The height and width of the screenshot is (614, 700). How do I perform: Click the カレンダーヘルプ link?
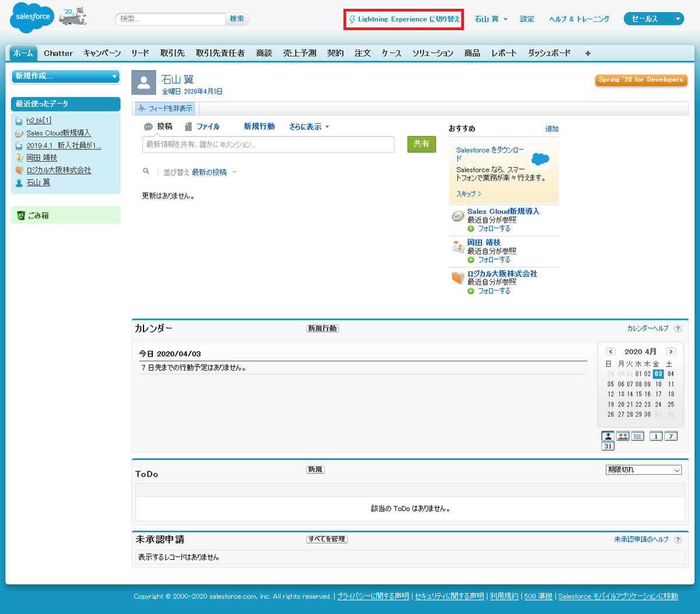(647, 329)
